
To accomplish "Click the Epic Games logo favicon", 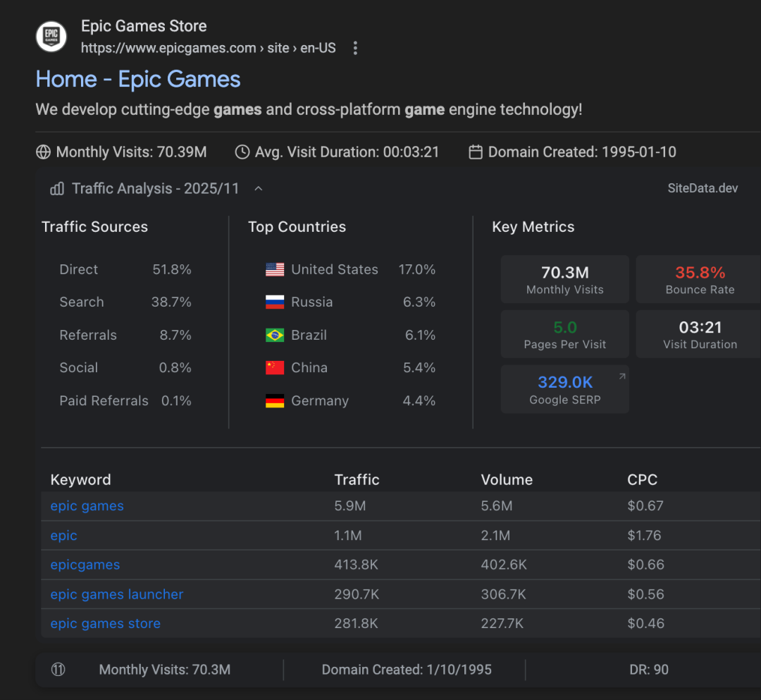I will 51,37.
